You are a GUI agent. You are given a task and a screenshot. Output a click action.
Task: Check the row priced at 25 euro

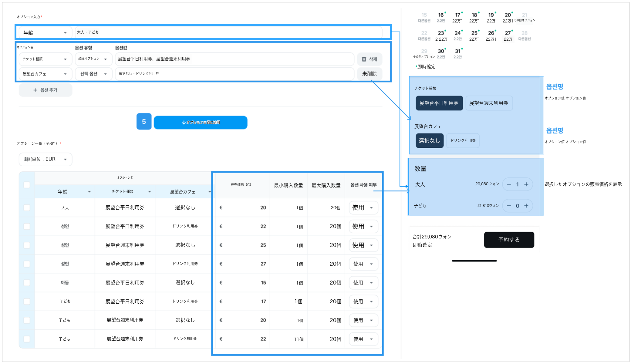click(27, 245)
